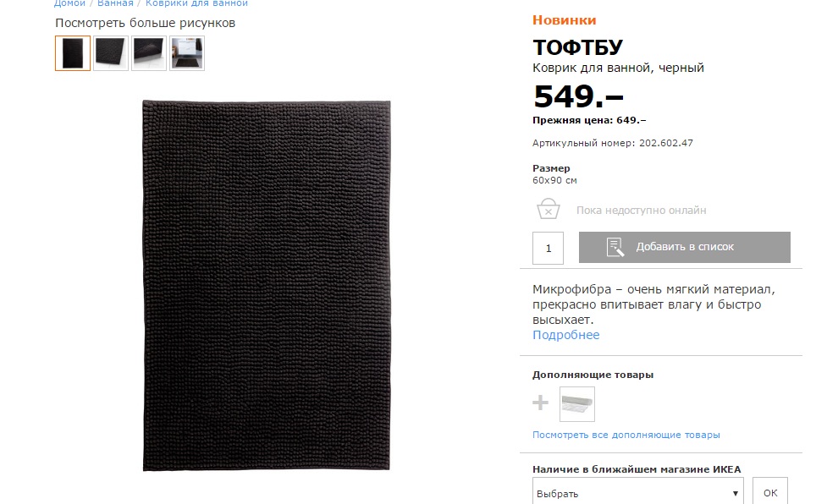Go to Домой breadcrumb link
Viewport: 816px width, 504px height.
pyautogui.click(x=69, y=3)
